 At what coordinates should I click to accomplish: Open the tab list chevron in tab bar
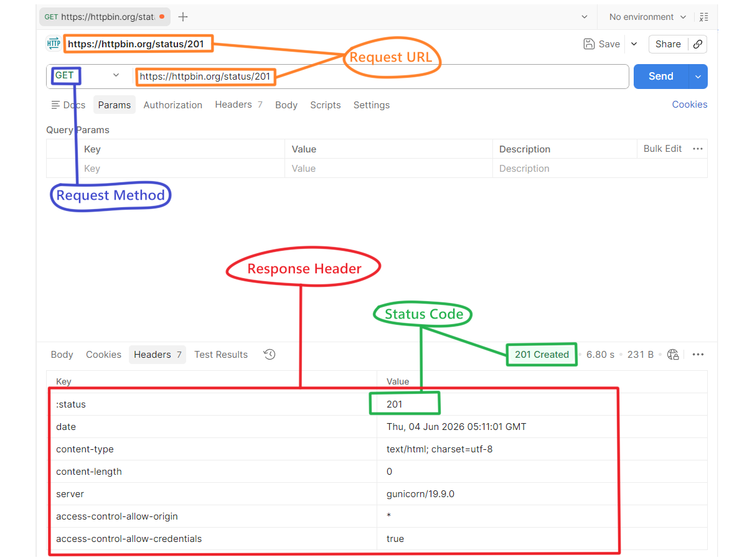(584, 17)
